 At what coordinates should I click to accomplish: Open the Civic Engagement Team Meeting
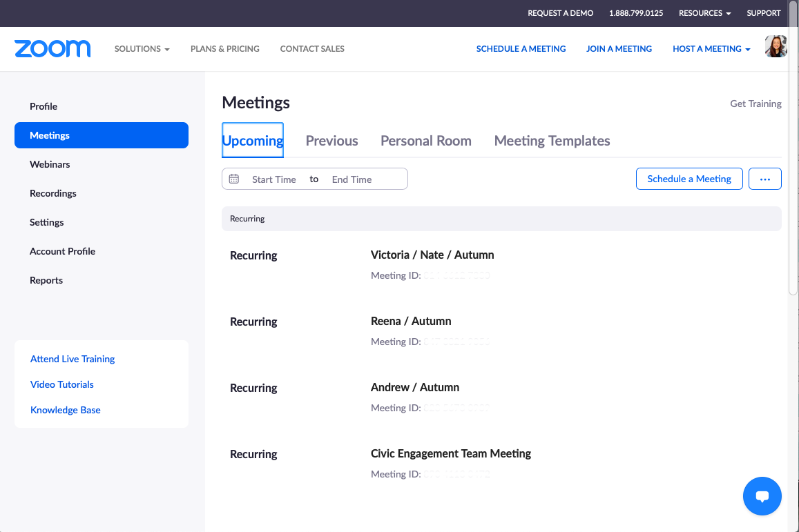[x=450, y=453]
